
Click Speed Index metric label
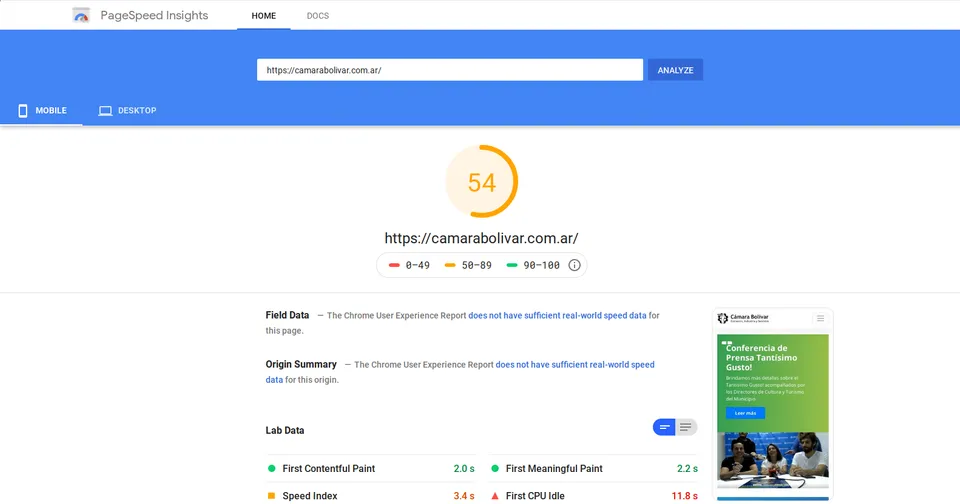point(310,495)
